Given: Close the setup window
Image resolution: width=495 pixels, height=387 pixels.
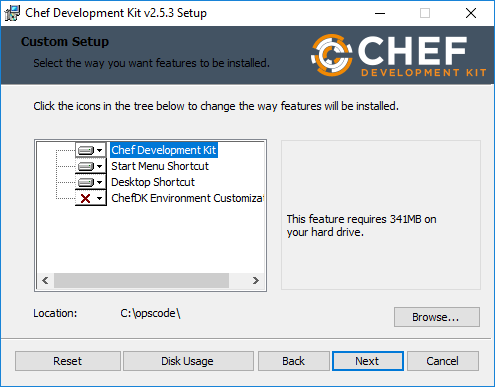Looking at the screenshot, I should point(471,13).
